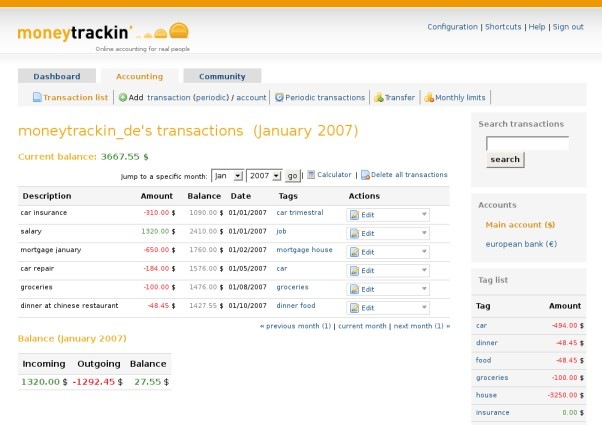The image size is (602, 425).
Task: Click the periodic link in Add transaction
Action: click(211, 98)
